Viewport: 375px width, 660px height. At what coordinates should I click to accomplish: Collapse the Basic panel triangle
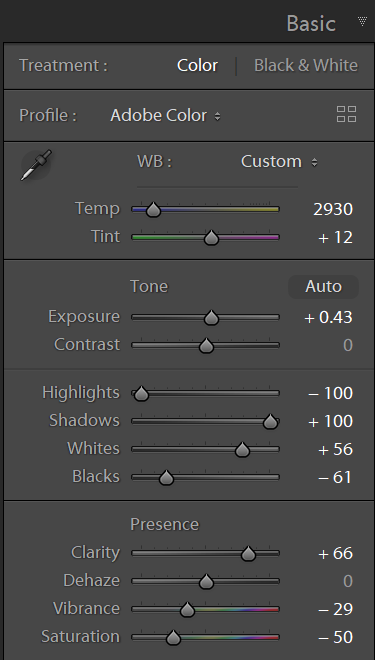click(x=362, y=21)
